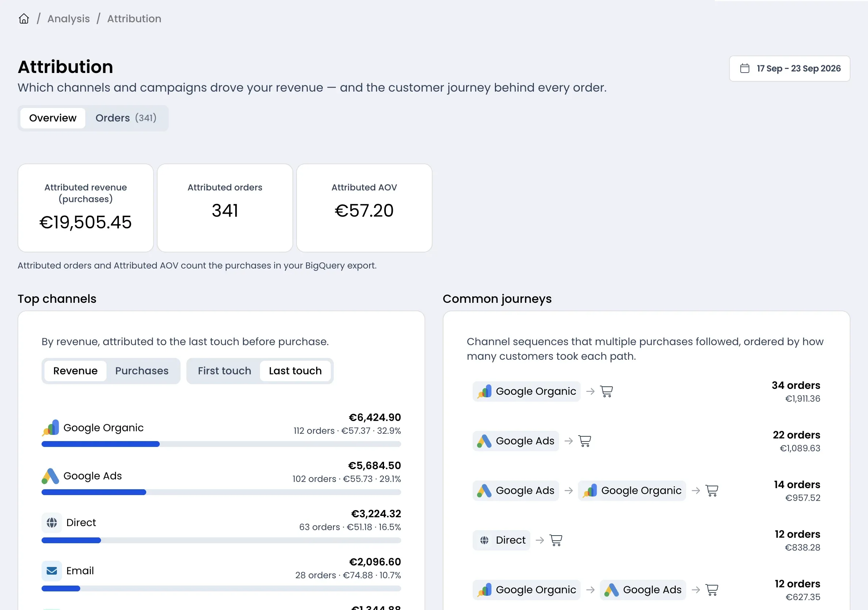This screenshot has height=610, width=868.
Task: Click Google Organic icon in Top channels
Action: click(x=51, y=428)
